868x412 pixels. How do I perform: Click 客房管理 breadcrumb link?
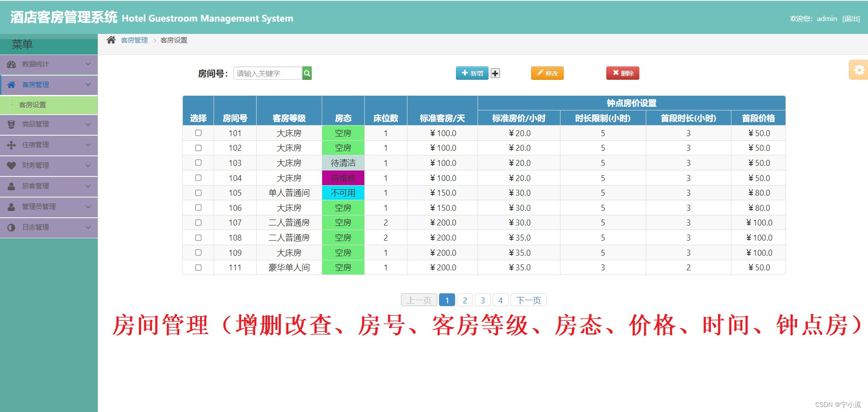tap(134, 40)
